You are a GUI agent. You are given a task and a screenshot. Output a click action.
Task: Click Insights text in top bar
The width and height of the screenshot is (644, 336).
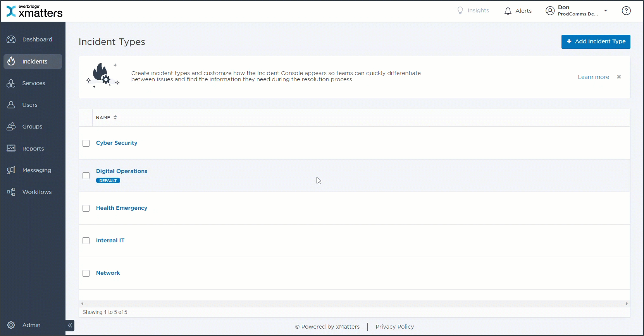tap(478, 10)
